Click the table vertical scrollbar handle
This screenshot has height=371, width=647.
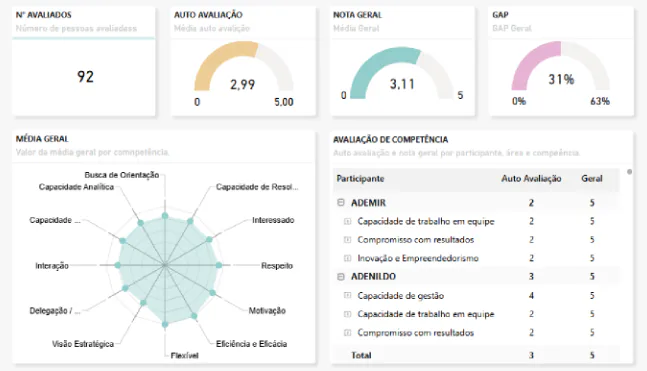pyautogui.click(x=629, y=172)
